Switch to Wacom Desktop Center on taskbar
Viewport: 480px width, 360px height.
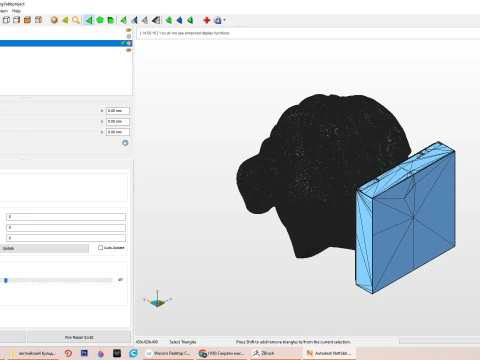click(168, 353)
